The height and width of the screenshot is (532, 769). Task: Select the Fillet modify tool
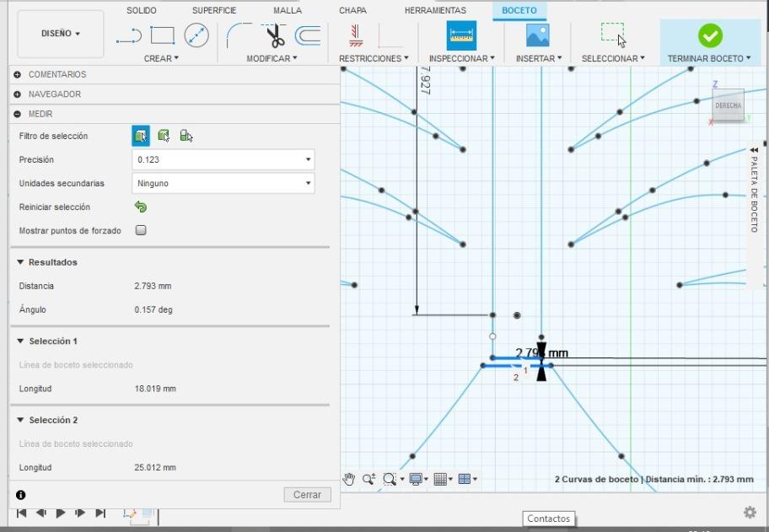[x=239, y=35]
